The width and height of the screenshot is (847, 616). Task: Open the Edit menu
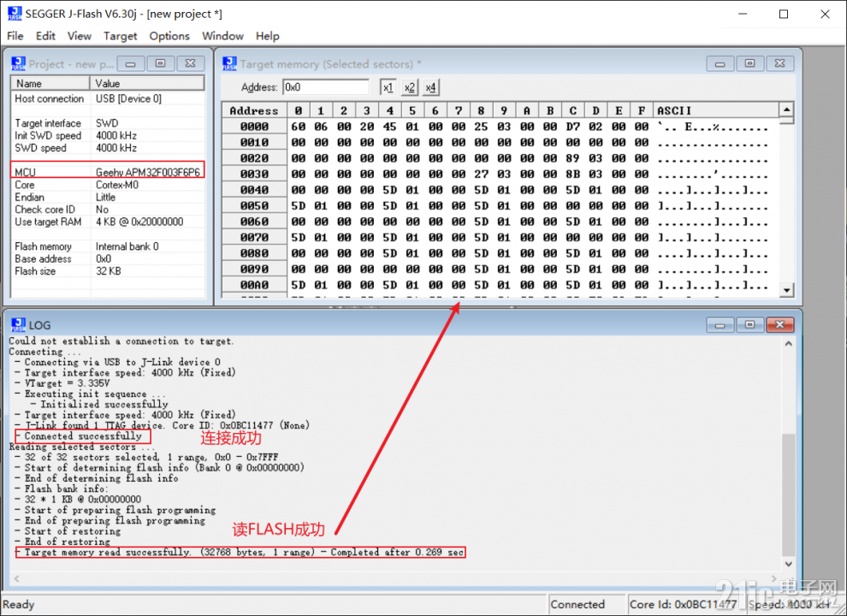click(45, 36)
